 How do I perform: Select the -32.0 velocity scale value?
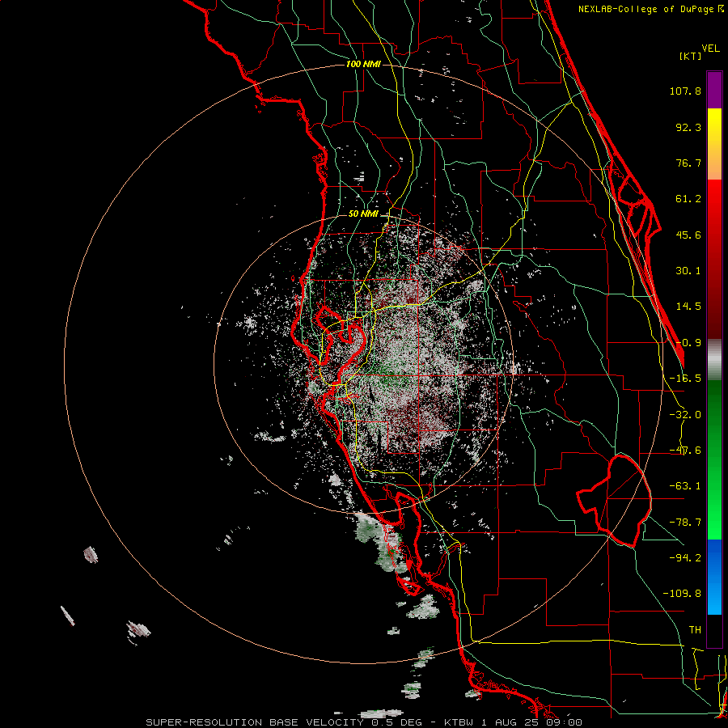(x=685, y=415)
